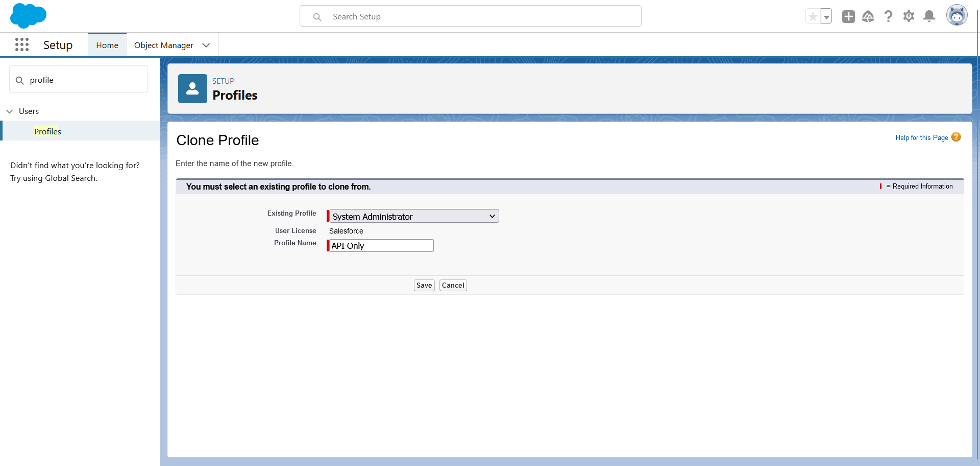
Task: Open the Existing Profile dropdown
Action: tap(413, 216)
